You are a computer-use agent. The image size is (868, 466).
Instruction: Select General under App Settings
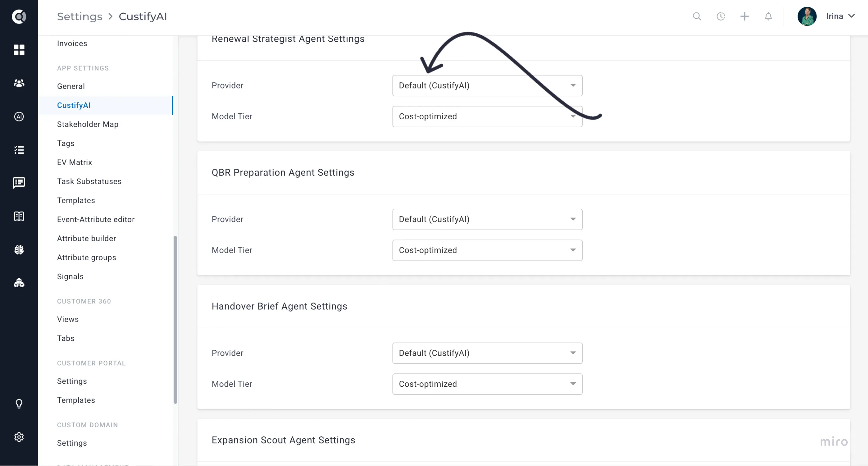(x=71, y=86)
